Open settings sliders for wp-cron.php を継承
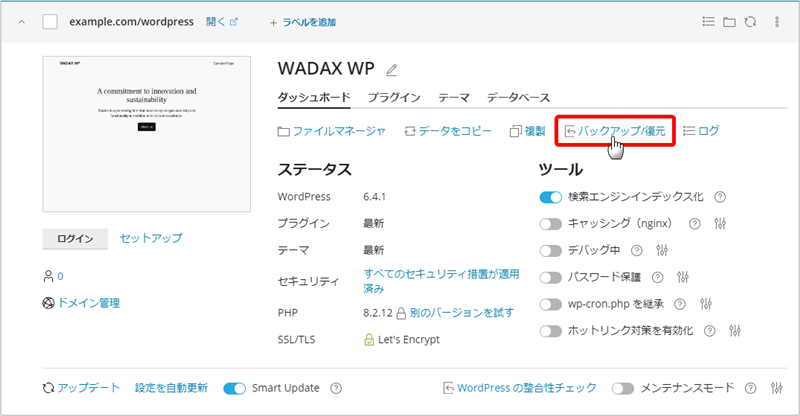Viewport: 800px width, 416px height. (x=706, y=304)
